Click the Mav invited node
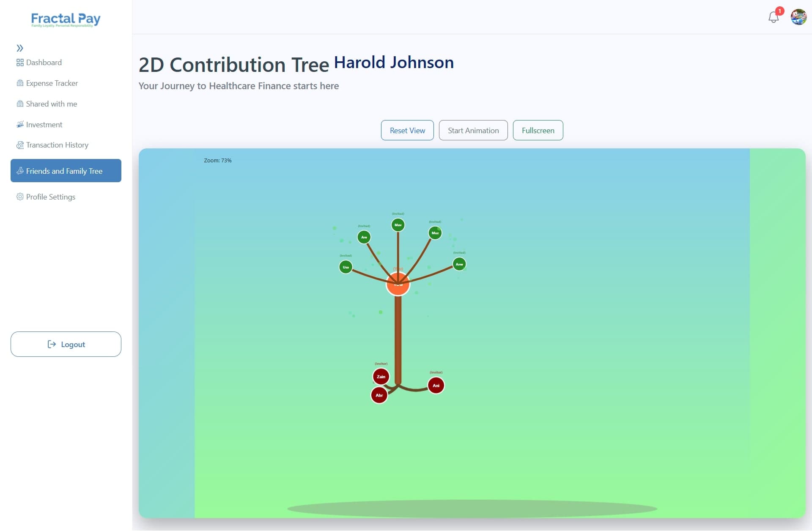The height and width of the screenshot is (531, 812). click(x=398, y=225)
